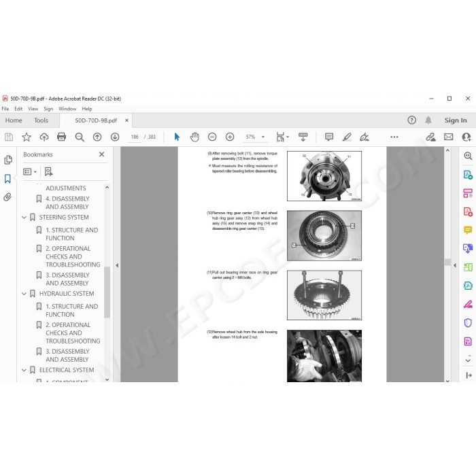
Task: Open share with others person icon
Action: coord(466,137)
